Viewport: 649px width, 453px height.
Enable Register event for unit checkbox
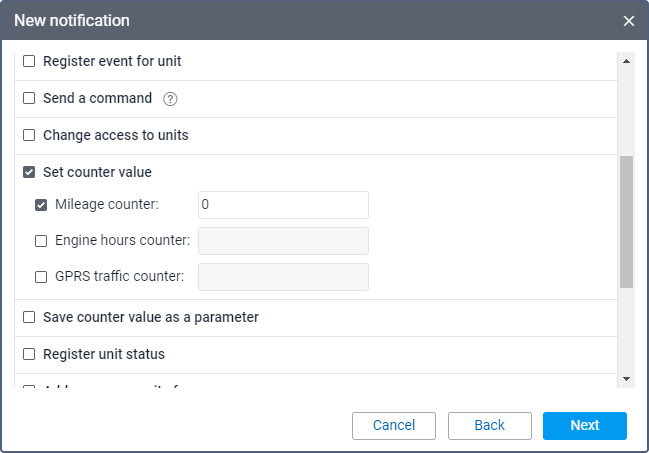tap(29, 62)
